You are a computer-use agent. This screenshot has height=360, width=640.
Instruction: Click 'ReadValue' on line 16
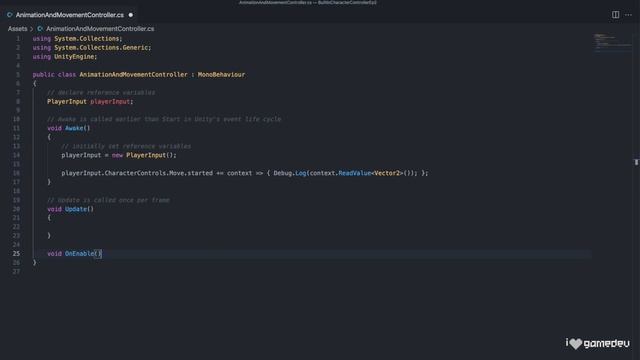355,173
